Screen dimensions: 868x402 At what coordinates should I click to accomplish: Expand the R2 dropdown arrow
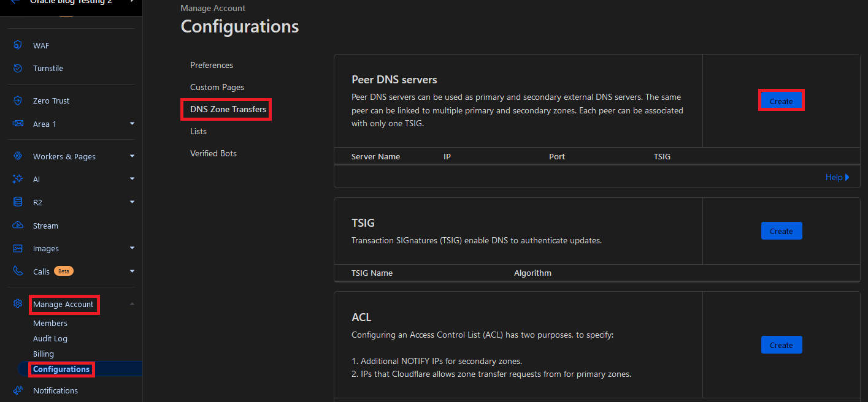click(132, 202)
